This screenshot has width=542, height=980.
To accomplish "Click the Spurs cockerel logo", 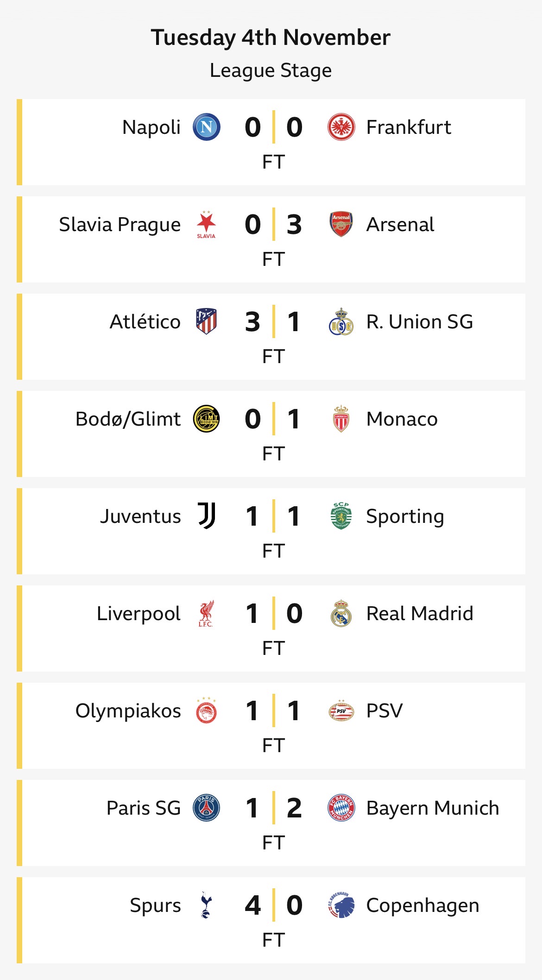I will pyautogui.click(x=206, y=905).
